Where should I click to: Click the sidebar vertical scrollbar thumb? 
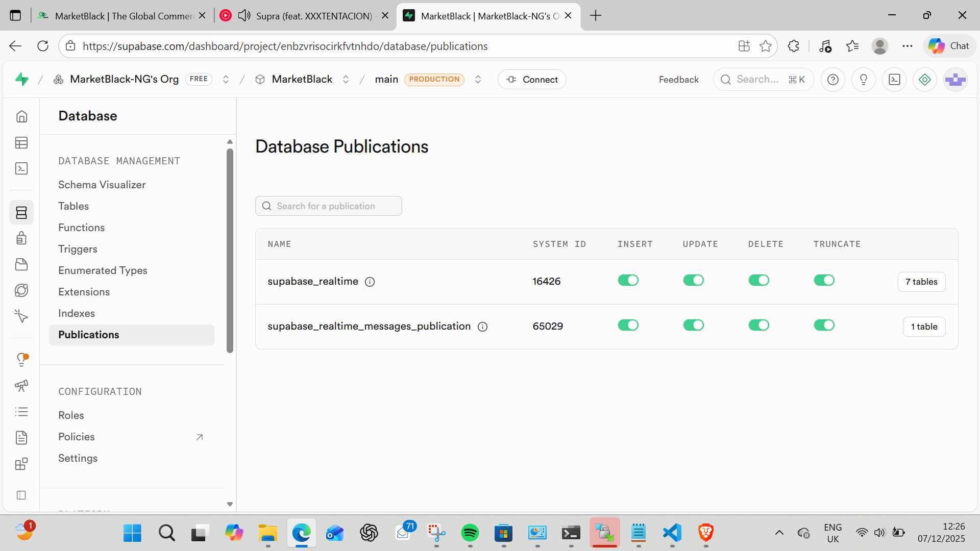pos(230,250)
